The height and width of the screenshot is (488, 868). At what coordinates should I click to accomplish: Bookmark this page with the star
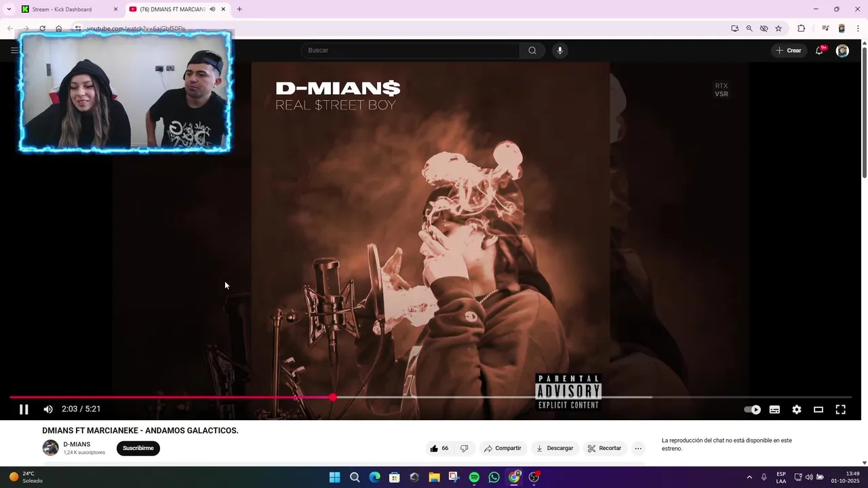[778, 28]
